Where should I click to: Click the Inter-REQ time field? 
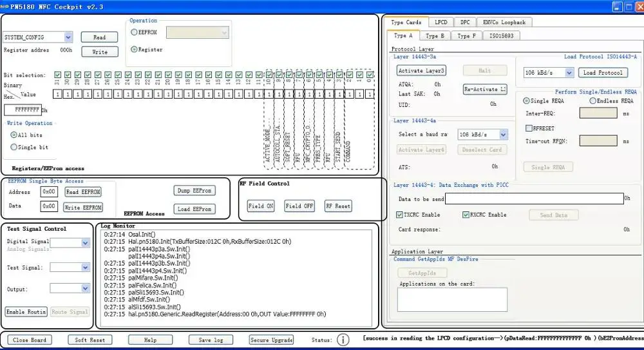[x=598, y=113]
